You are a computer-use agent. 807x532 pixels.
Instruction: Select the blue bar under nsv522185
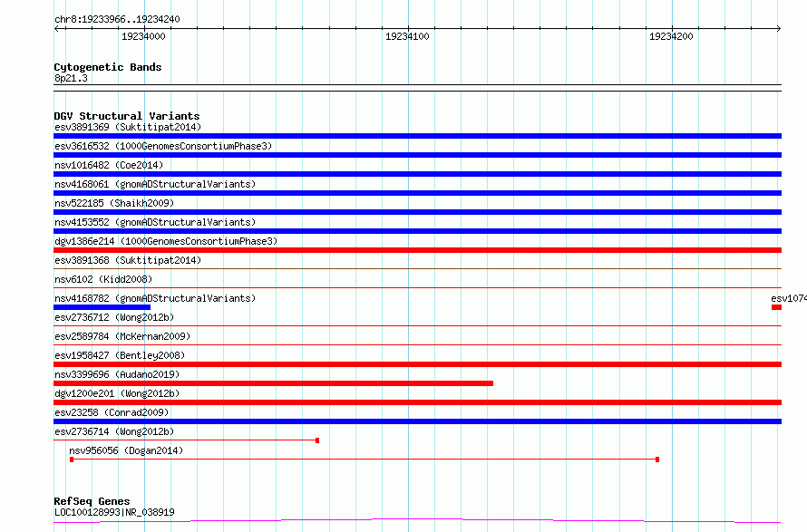point(417,212)
